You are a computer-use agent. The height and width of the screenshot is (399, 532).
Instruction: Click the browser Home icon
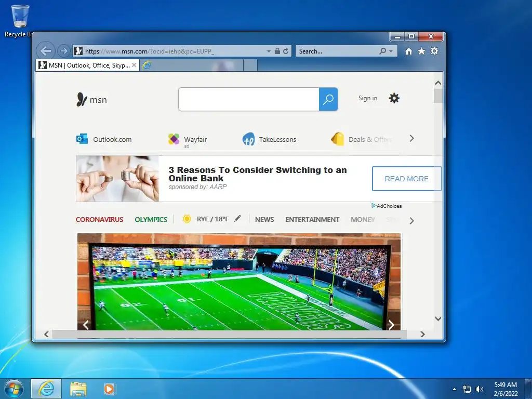pyautogui.click(x=409, y=51)
